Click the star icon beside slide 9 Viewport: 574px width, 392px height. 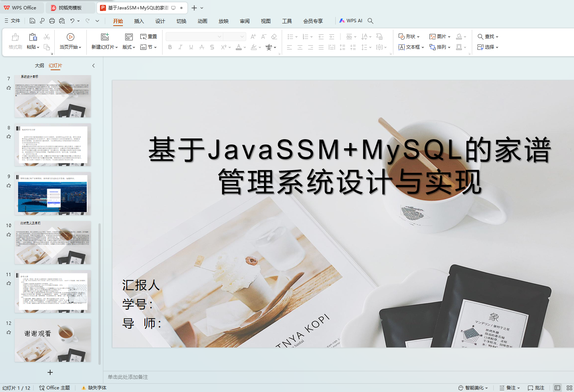(9, 186)
